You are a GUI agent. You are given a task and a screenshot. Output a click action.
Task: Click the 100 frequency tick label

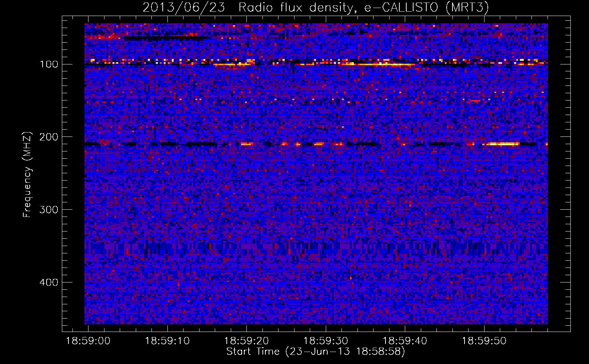coord(49,64)
